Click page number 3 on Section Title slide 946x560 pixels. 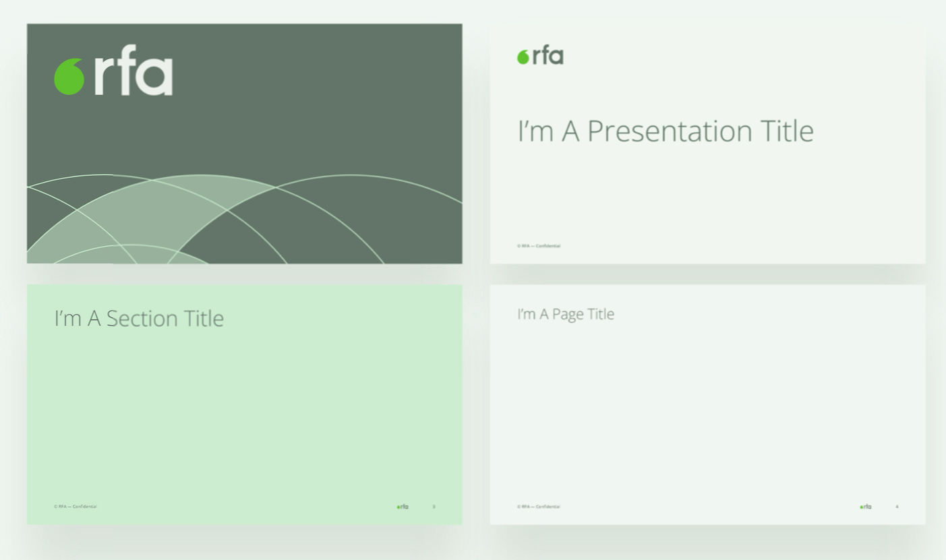point(434,507)
